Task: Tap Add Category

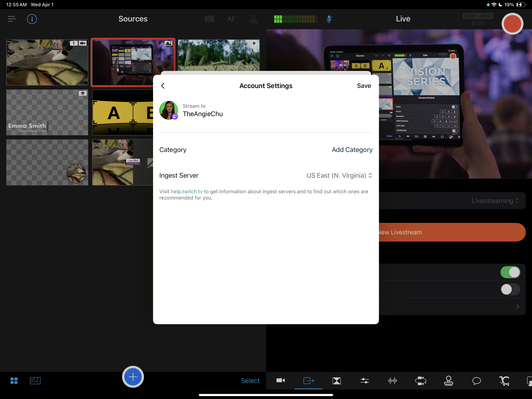Action: [x=352, y=150]
